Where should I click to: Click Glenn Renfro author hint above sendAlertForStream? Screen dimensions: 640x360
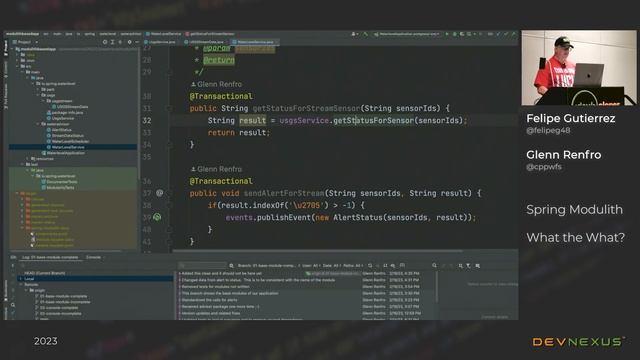tap(217, 169)
